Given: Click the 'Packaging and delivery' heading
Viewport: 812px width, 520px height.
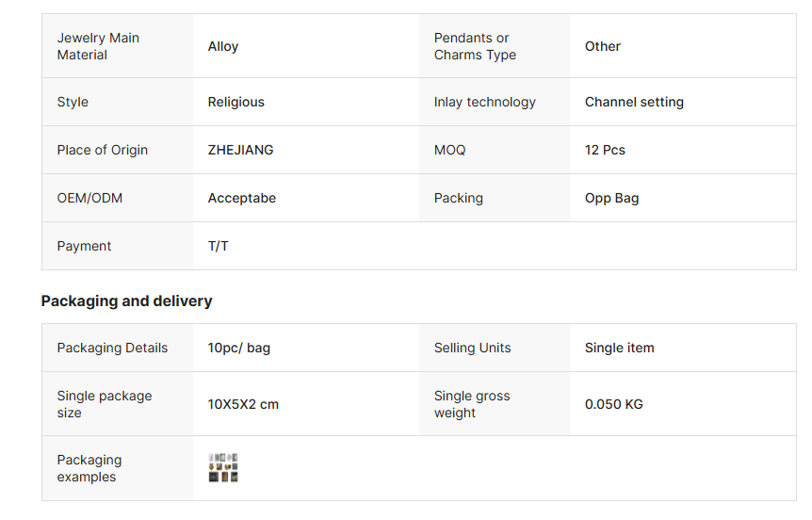Looking at the screenshot, I should click(127, 301).
